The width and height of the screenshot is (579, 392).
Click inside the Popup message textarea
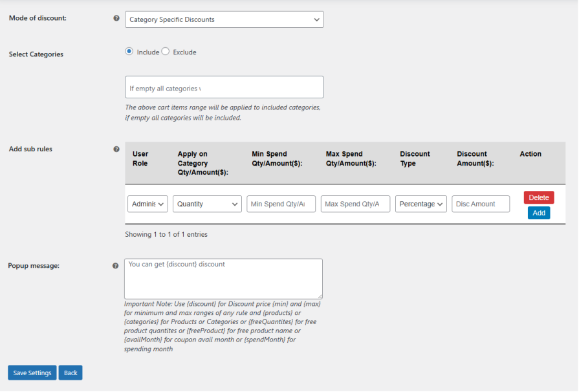pos(223,278)
